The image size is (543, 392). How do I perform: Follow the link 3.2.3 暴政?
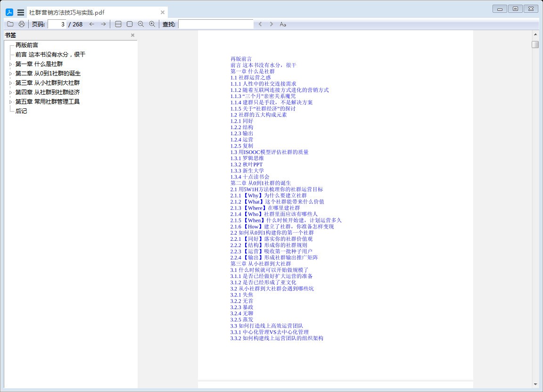(242, 307)
